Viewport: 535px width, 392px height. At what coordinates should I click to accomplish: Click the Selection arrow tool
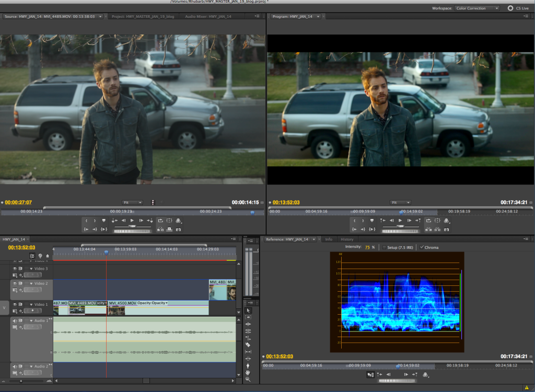[x=248, y=310]
